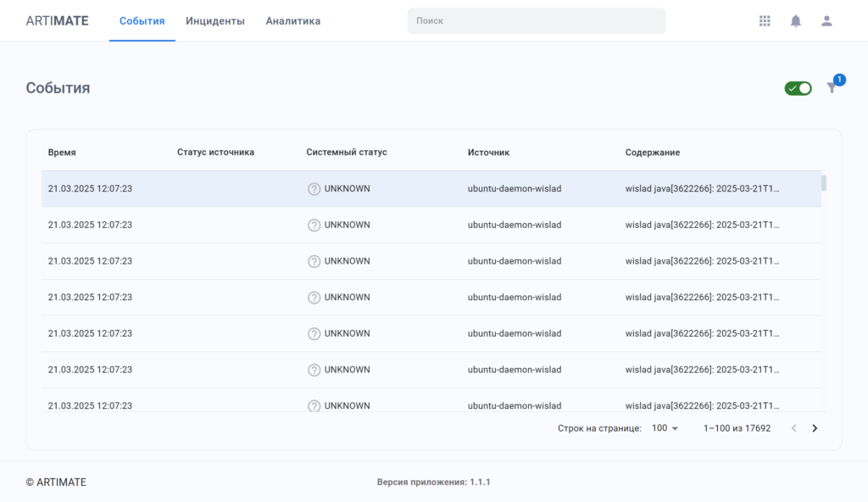Select the События tab

142,21
